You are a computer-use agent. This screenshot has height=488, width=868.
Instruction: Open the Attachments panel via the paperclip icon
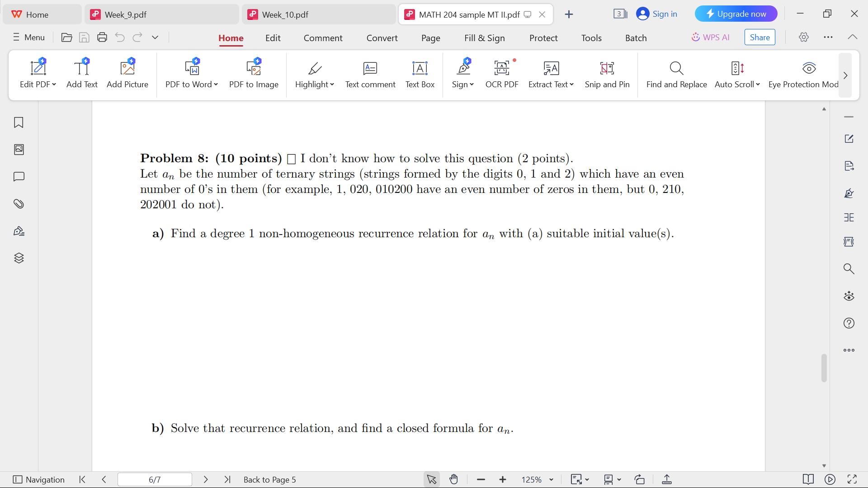pos(19,204)
